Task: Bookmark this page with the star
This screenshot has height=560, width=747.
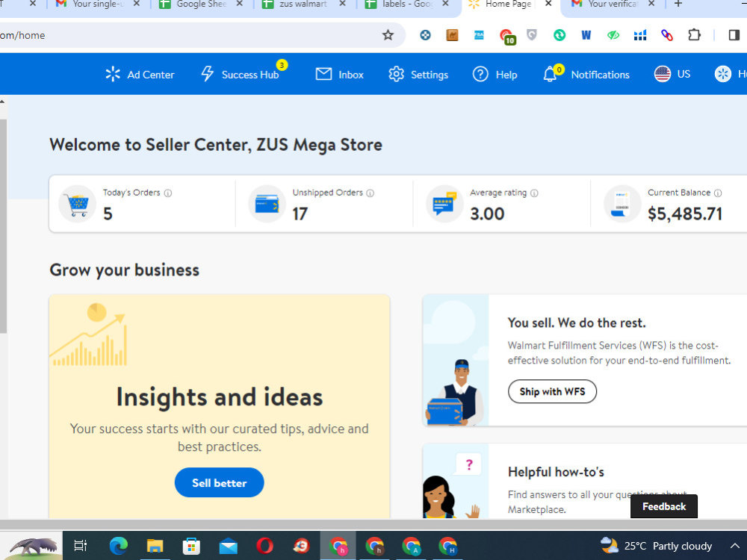Action: point(388,35)
